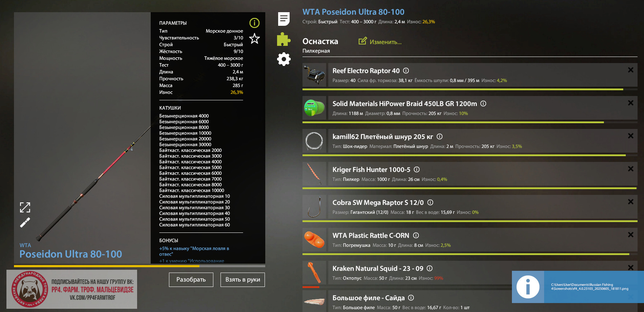Open the description notes page icon
This screenshot has width=644, height=312.
pos(284,19)
